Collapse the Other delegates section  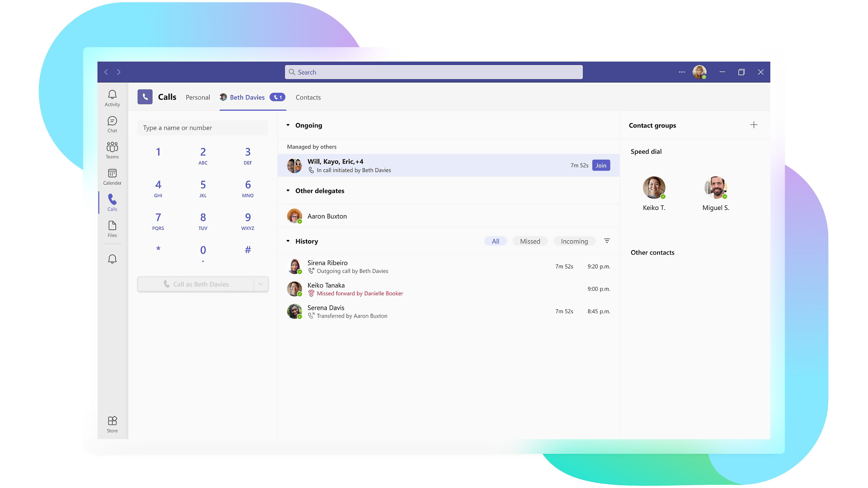point(289,190)
